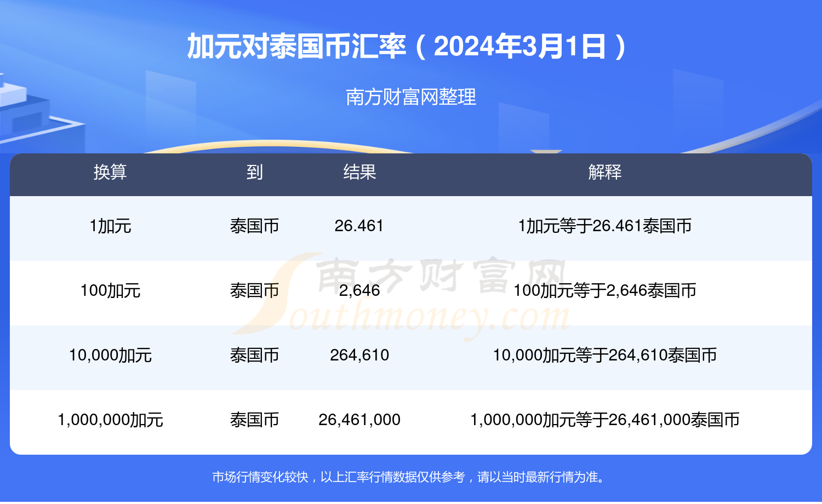
Task: Click the subtitle 南方财富网整理
Action: click(x=411, y=97)
